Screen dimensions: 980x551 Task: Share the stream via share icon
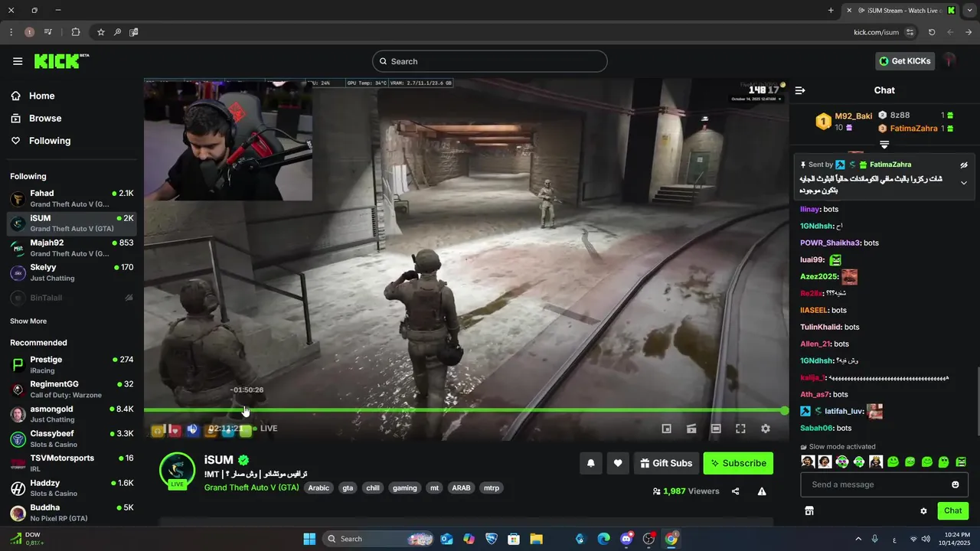click(736, 491)
